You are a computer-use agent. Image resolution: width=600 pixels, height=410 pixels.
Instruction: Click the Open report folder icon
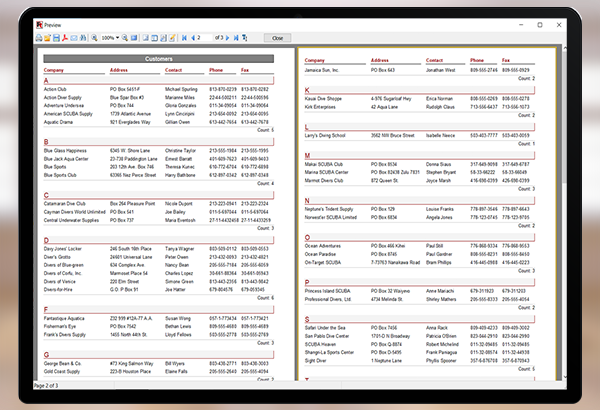(47, 37)
